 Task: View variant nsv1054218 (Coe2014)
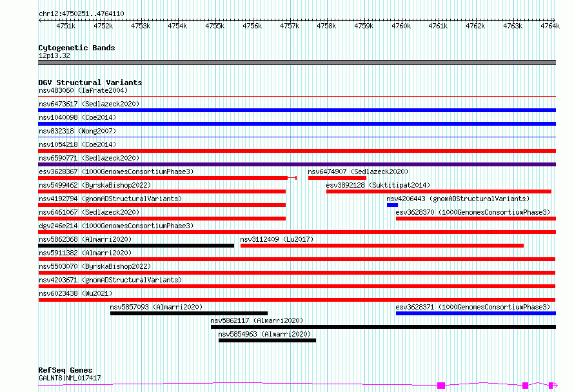(77, 144)
